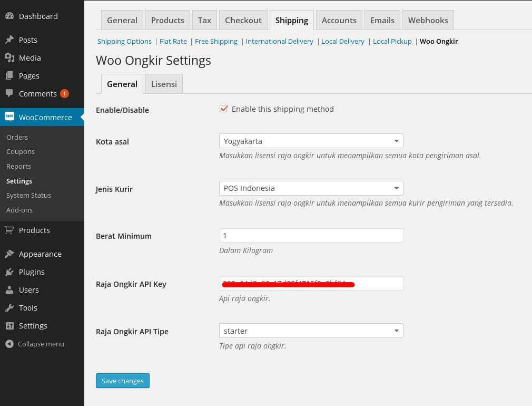Open the Dashboard menu label
This screenshot has height=406, width=532.
coord(38,16)
